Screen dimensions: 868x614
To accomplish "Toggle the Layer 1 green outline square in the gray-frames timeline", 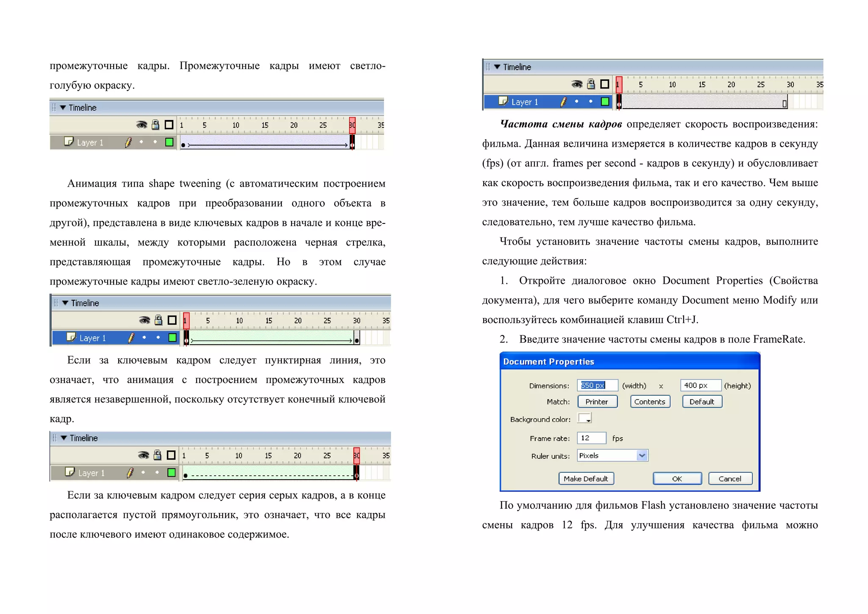I will 605,102.
